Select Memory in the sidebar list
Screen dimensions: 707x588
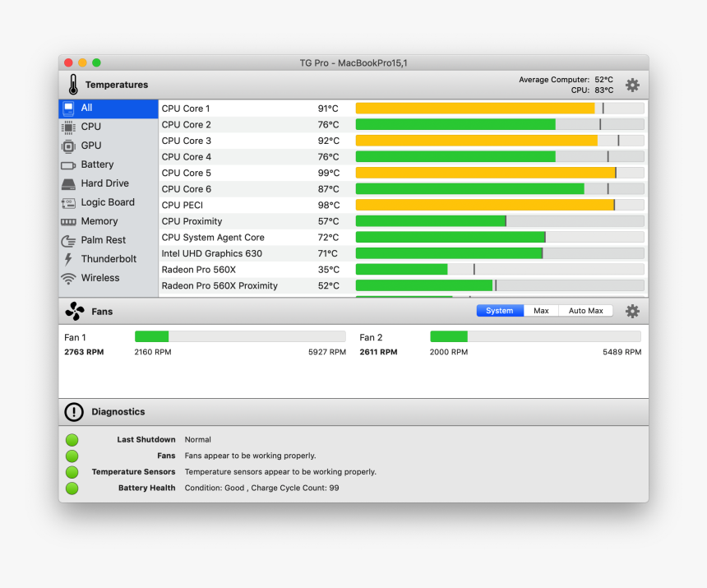(x=99, y=221)
